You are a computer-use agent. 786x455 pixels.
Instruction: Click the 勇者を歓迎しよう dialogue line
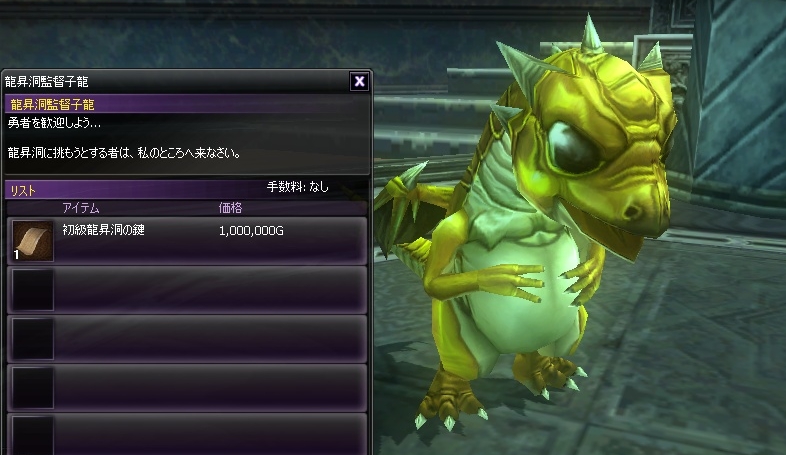(54, 123)
